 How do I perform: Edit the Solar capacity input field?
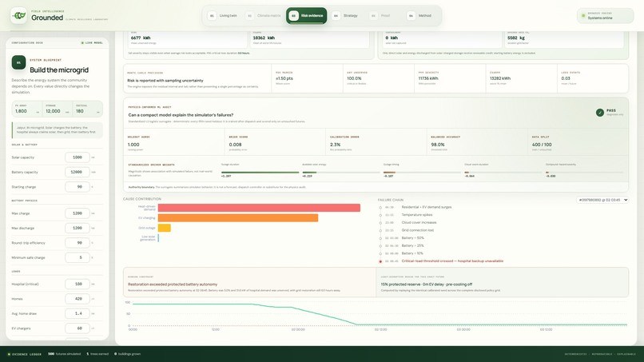click(x=78, y=157)
